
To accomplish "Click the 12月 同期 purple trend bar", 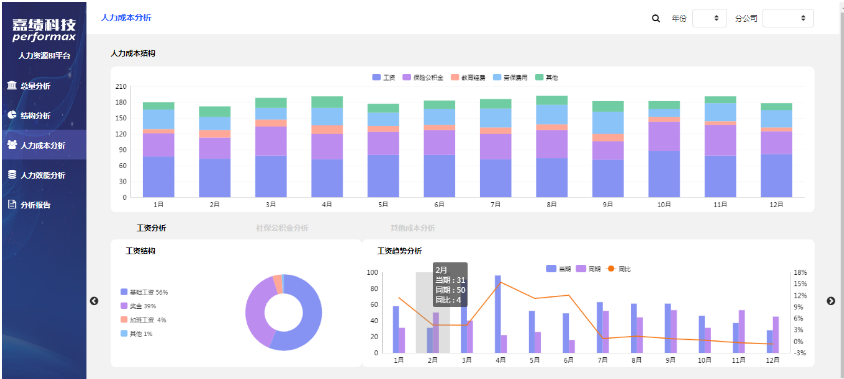I will click(x=776, y=334).
